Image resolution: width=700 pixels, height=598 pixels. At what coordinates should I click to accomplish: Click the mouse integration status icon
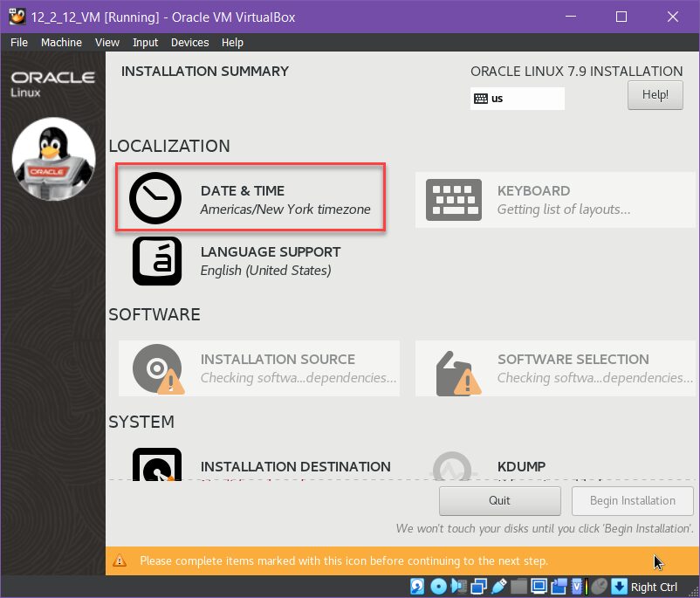(x=600, y=587)
